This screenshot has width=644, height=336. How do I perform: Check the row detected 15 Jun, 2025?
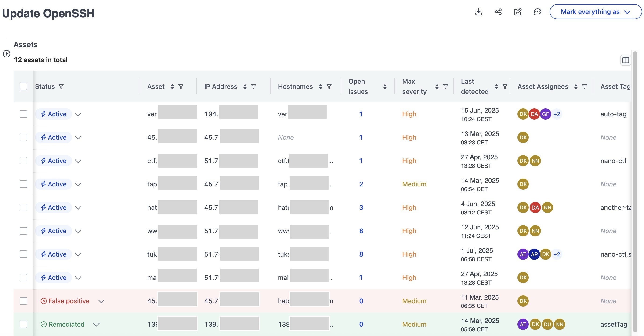pyautogui.click(x=23, y=114)
